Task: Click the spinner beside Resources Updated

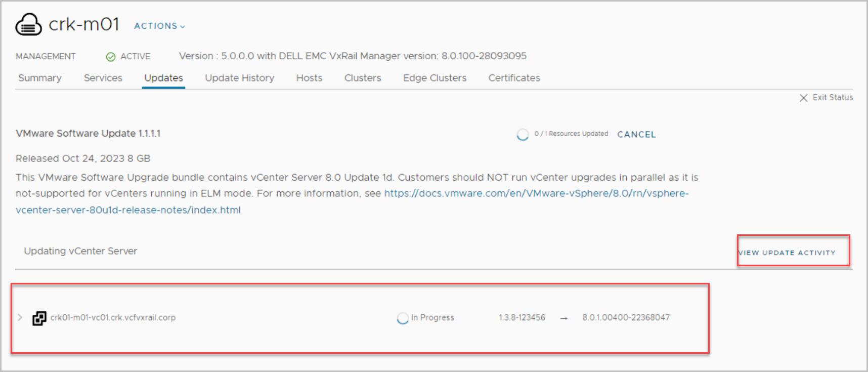Action: tap(523, 135)
